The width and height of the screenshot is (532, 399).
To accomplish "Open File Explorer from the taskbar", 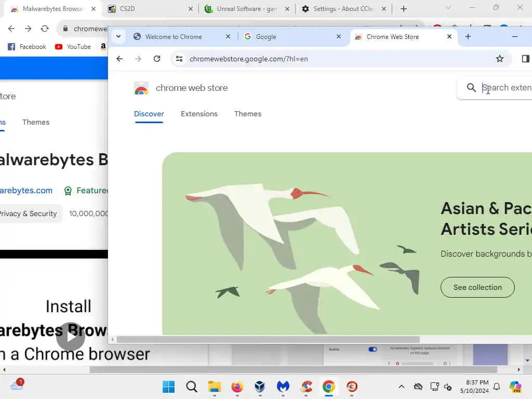I will click(215, 387).
